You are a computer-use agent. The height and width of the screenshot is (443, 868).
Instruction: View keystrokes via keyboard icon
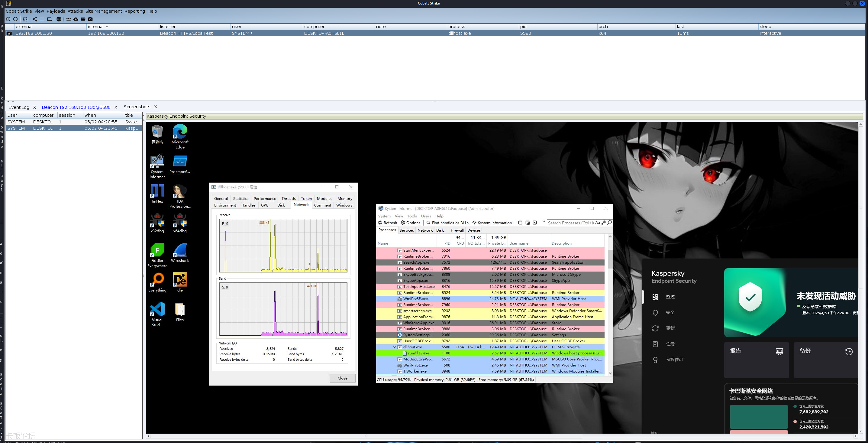tap(83, 19)
